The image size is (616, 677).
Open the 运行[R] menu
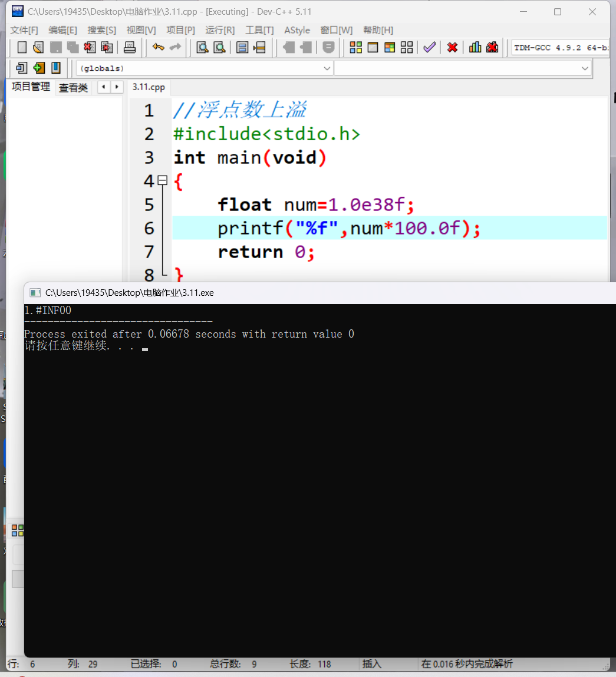[220, 30]
